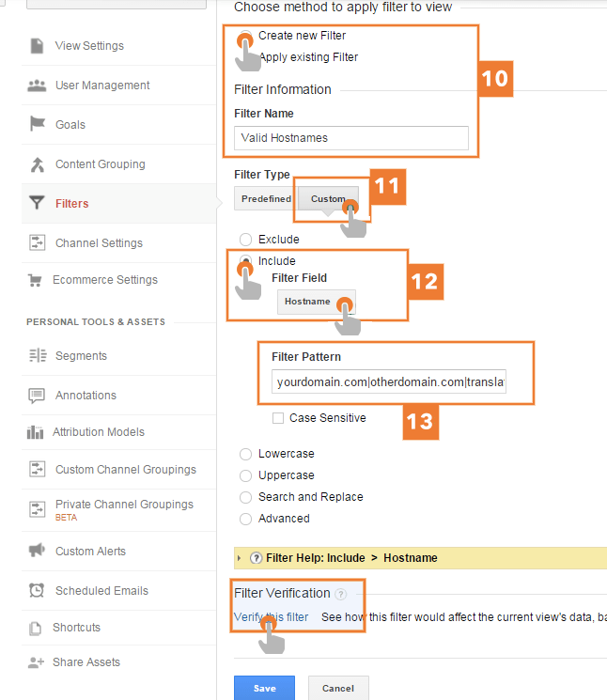Screen dimensions: 607x700
Task: Click the Ecommerce Settings cart icon
Action: [37, 280]
